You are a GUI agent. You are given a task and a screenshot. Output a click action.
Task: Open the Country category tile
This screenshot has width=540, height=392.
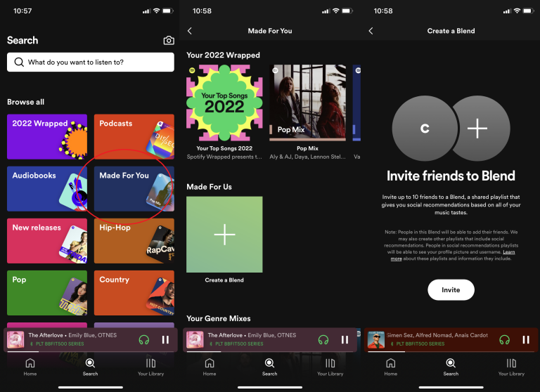(x=134, y=292)
